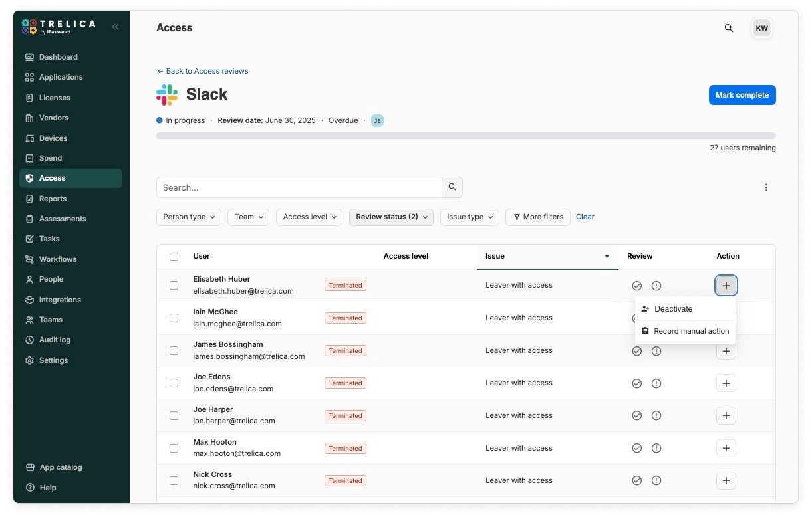Open the Review status filter dropdown

(391, 217)
